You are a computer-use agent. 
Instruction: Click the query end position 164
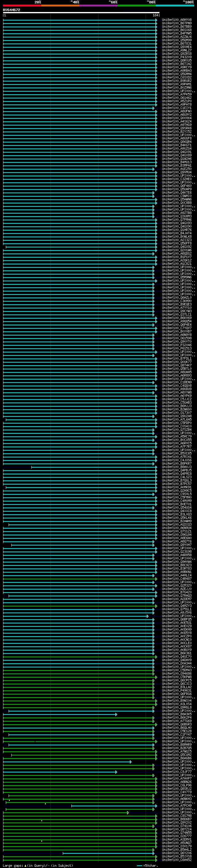pyautogui.click(x=155, y=15)
